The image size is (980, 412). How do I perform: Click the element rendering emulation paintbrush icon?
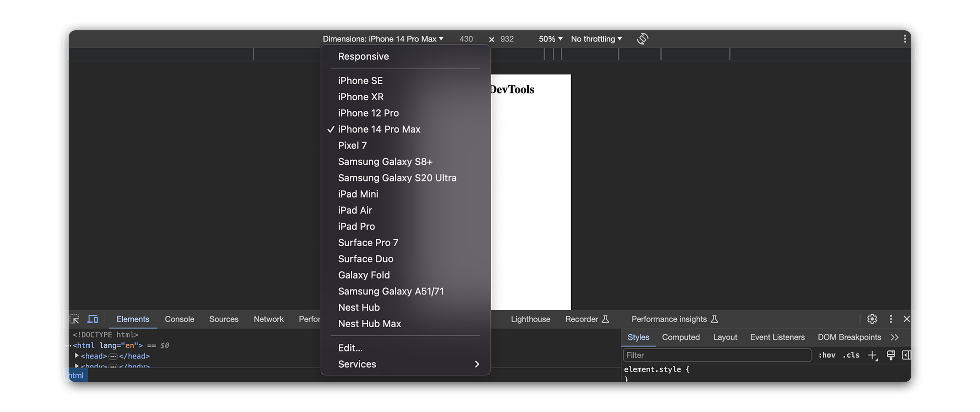(891, 355)
